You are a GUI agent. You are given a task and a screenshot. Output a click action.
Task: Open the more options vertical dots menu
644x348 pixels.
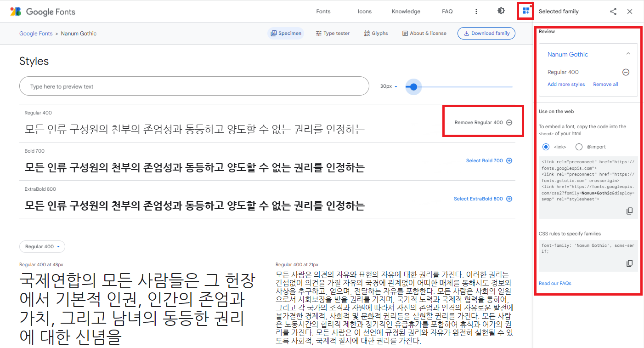click(x=476, y=11)
